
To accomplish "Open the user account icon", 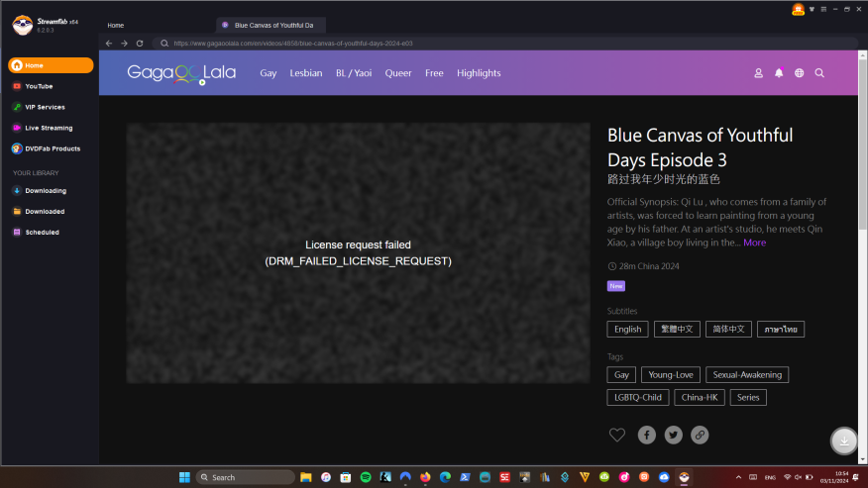I will 759,73.
